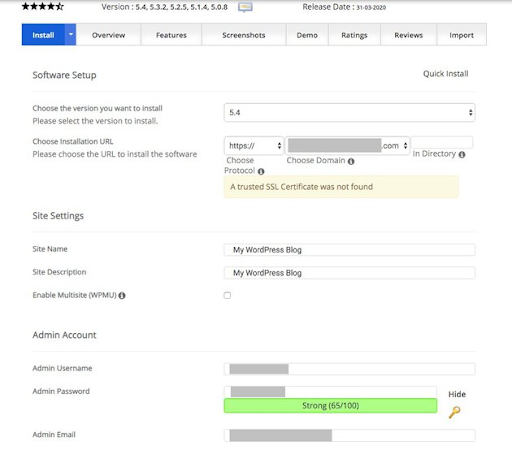The image size is (512, 454).
Task: Click the Quick Install link
Action: tap(446, 74)
